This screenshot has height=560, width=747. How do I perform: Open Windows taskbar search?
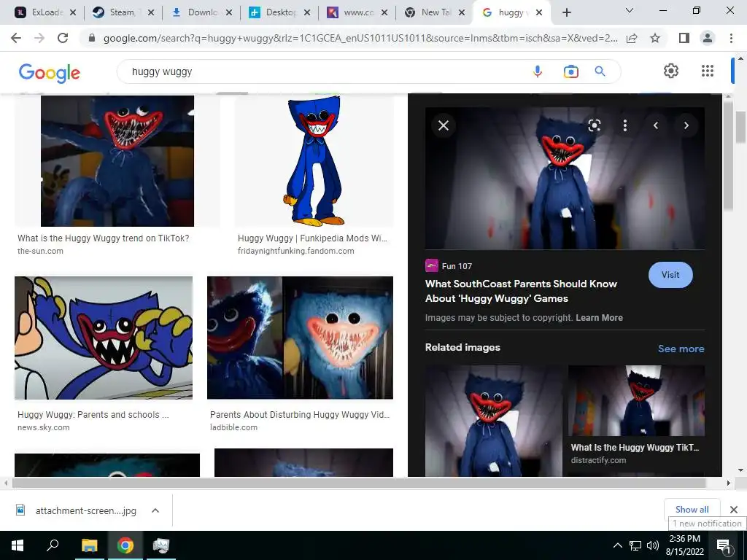coord(53,545)
